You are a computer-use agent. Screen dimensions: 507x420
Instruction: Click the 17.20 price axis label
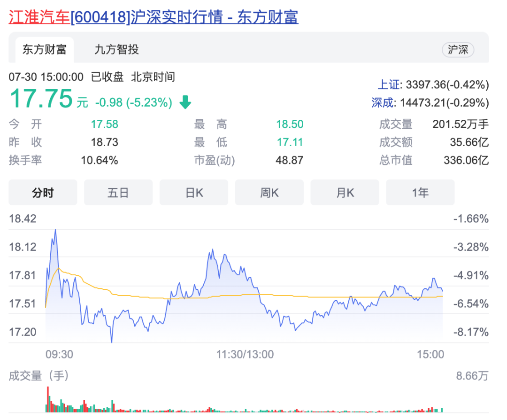pos(23,332)
